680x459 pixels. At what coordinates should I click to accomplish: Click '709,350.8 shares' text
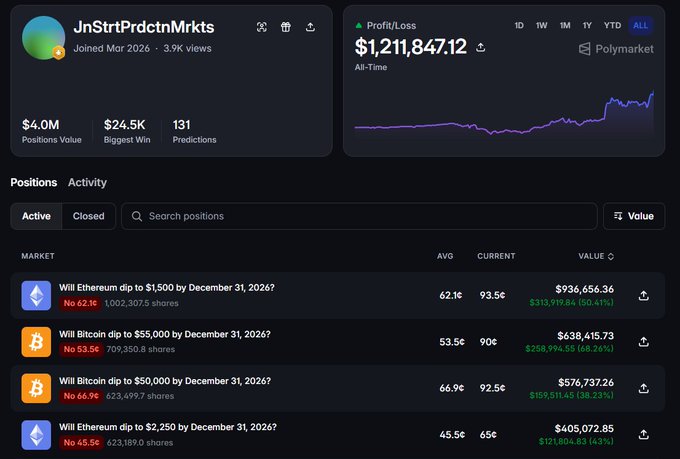[x=141, y=349]
